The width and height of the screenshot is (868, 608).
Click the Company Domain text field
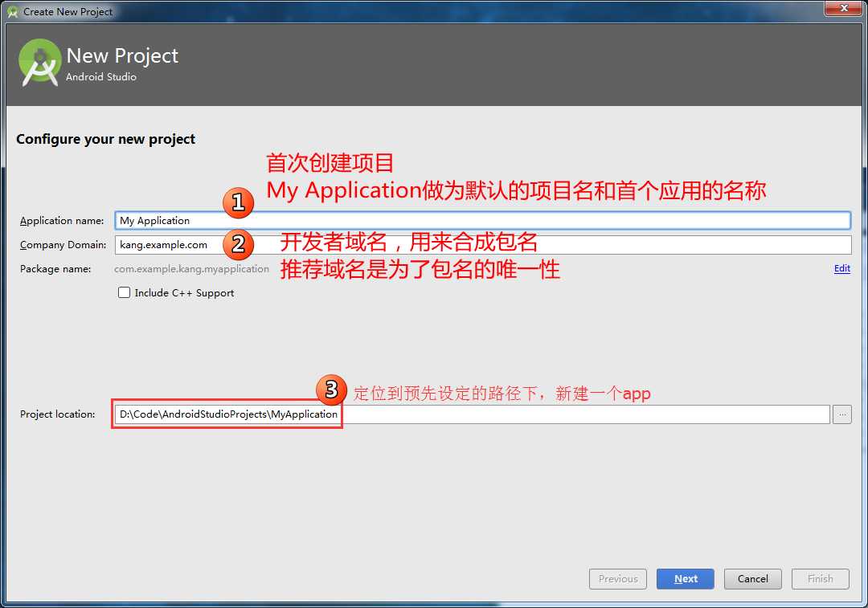coord(483,244)
